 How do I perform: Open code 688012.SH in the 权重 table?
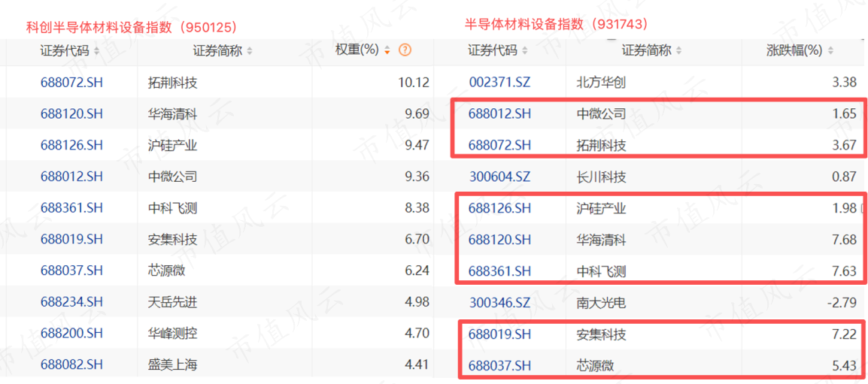click(x=72, y=177)
